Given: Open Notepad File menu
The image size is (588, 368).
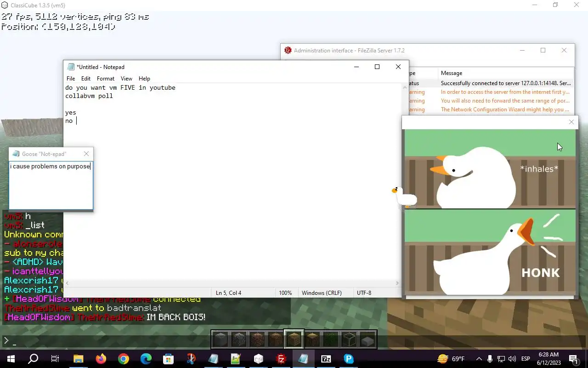Looking at the screenshot, I should [71, 79].
